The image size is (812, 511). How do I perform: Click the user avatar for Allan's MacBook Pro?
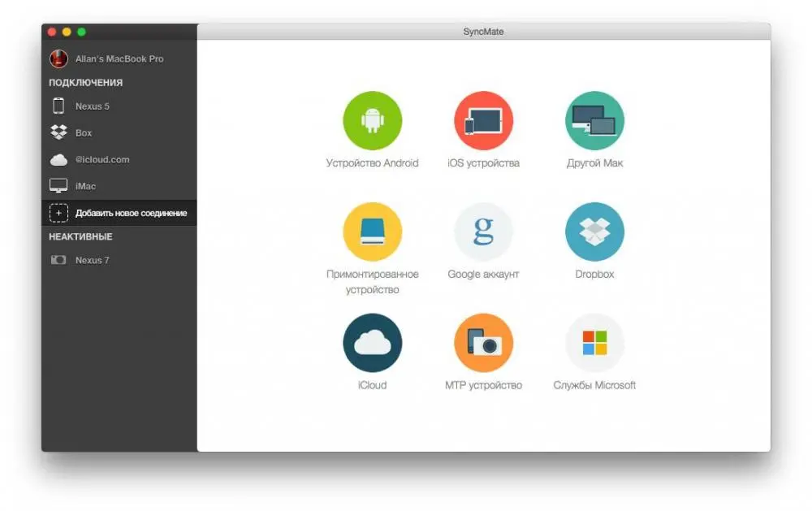click(x=58, y=58)
